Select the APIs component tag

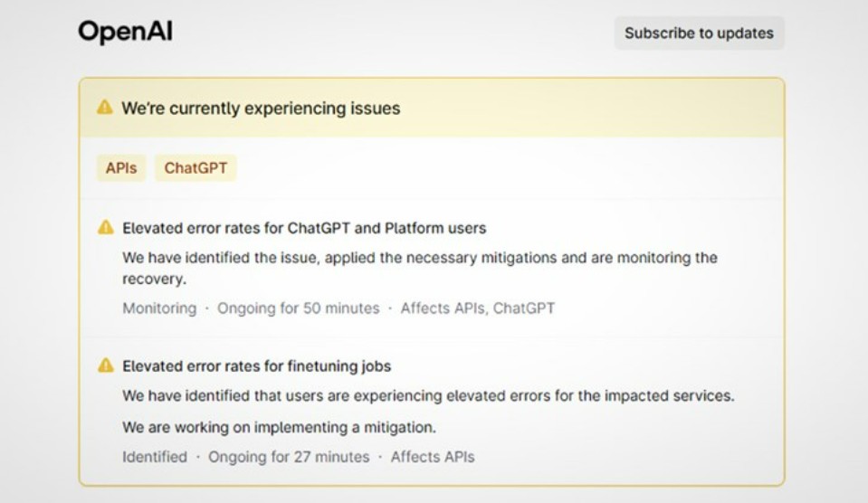[x=121, y=168]
